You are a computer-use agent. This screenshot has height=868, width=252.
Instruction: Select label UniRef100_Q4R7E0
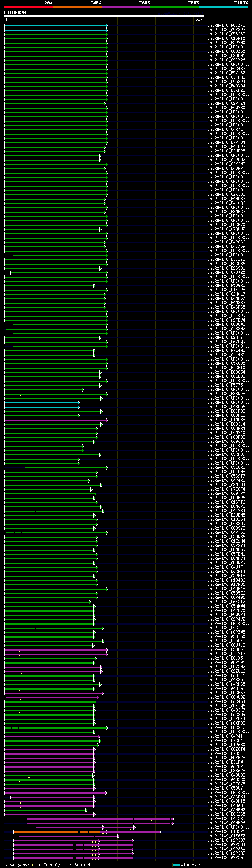click(226, 129)
